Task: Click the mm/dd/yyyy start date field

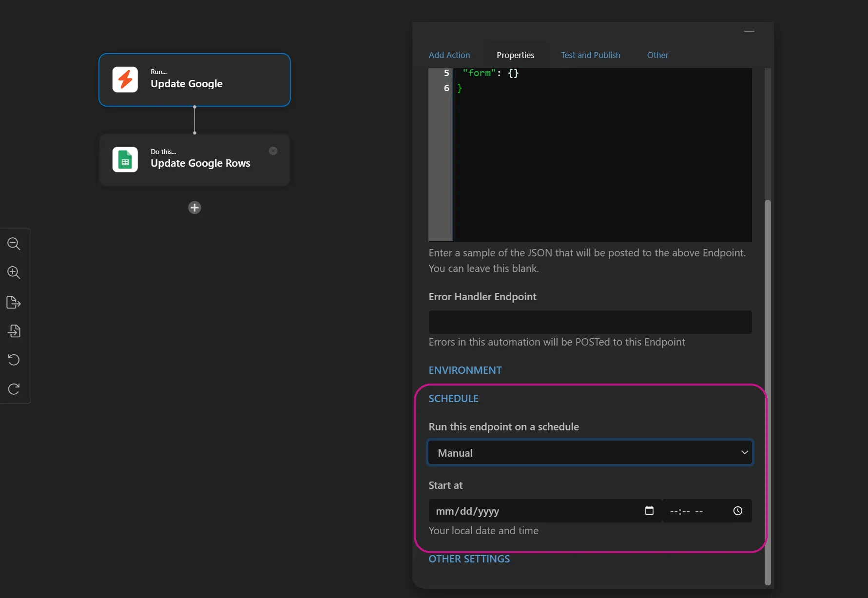Action: click(545, 511)
